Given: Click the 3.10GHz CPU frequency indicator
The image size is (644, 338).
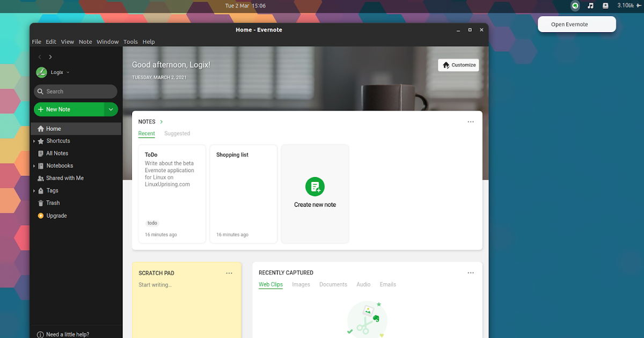Looking at the screenshot, I should coord(626,5).
